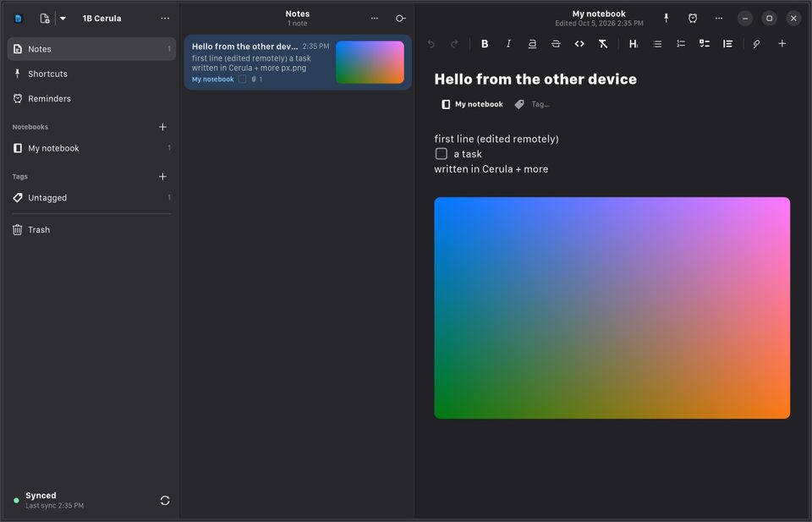Image resolution: width=812 pixels, height=522 pixels.
Task: Click the 1B Cerula account name
Action: tap(102, 19)
